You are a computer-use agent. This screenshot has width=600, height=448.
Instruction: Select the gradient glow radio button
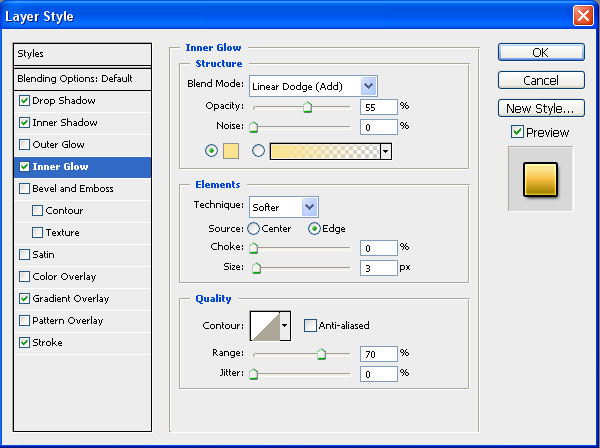[x=259, y=150]
